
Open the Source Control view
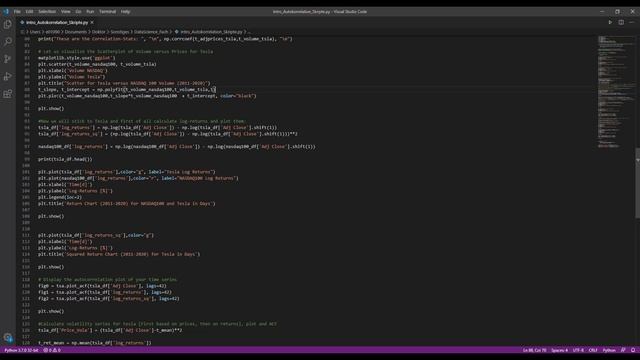click(8, 59)
